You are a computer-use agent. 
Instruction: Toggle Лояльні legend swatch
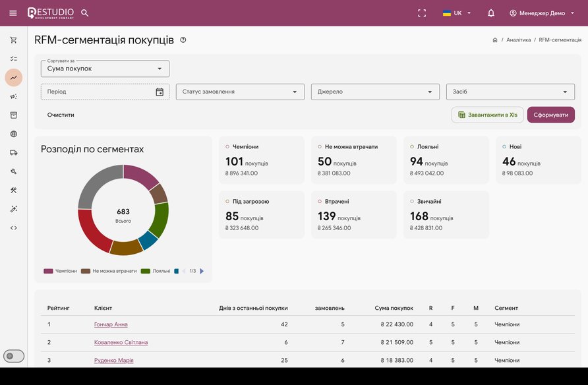[145, 271]
